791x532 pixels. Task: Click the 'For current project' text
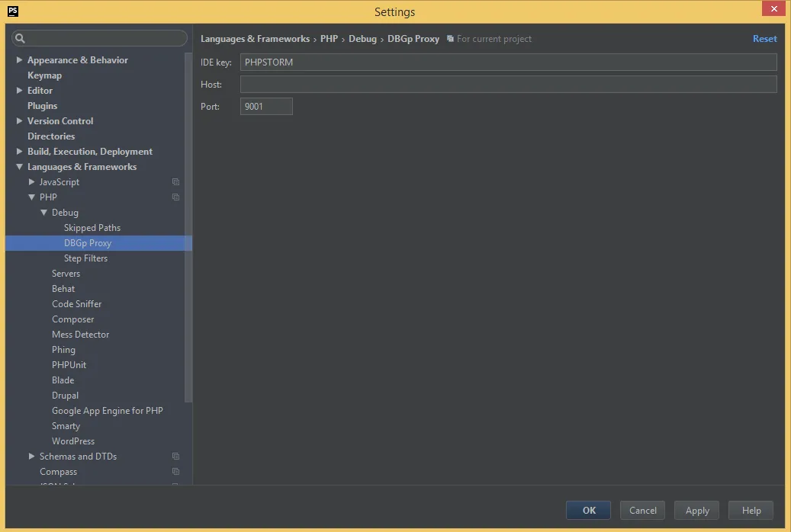(494, 39)
